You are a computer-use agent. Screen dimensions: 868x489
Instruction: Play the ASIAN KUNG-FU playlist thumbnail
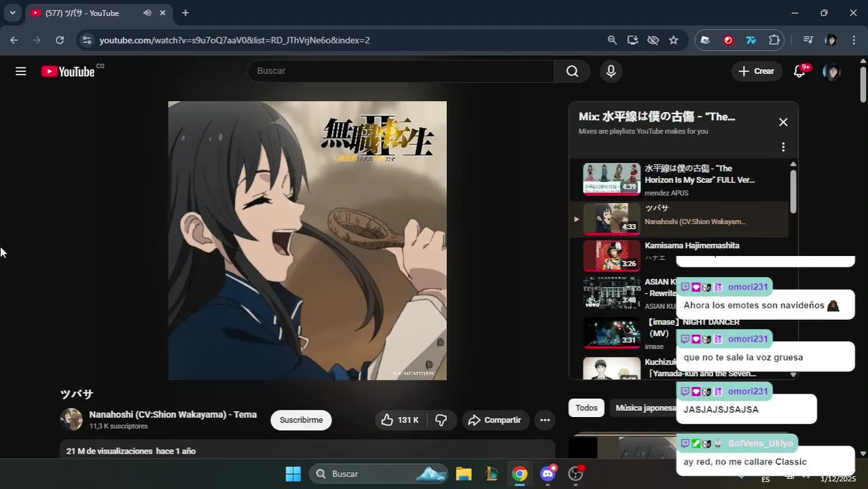(x=611, y=293)
